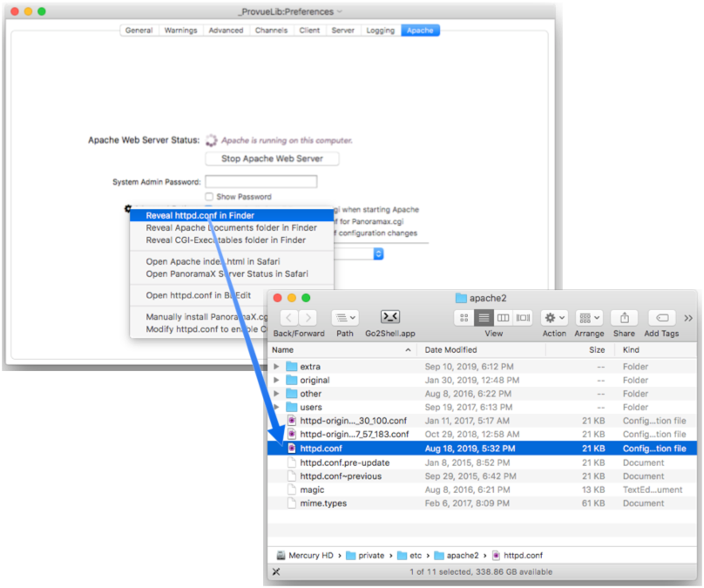
Task: Sort by Date Modified column header
Action: click(481, 349)
